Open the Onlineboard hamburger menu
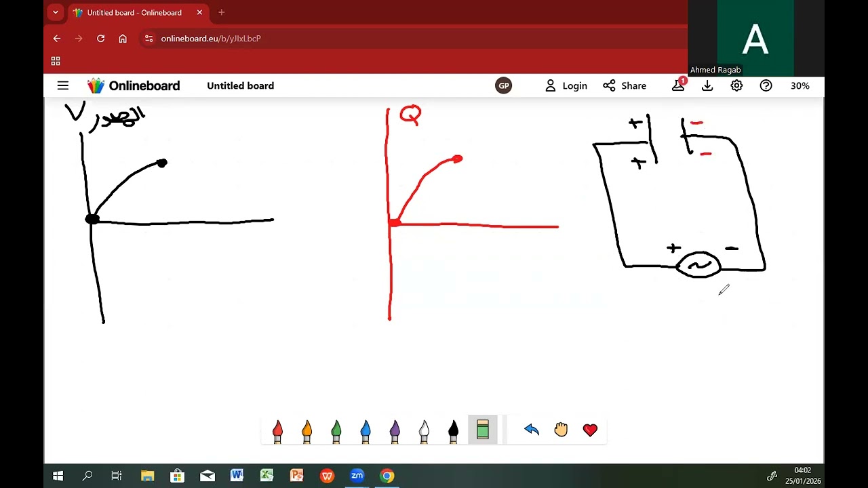868x488 pixels. click(x=63, y=85)
